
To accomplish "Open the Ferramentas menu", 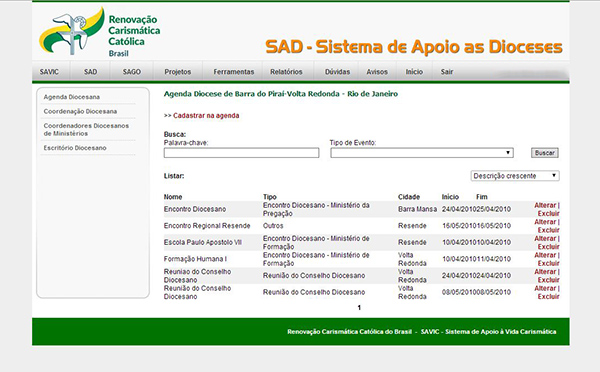I will point(233,72).
